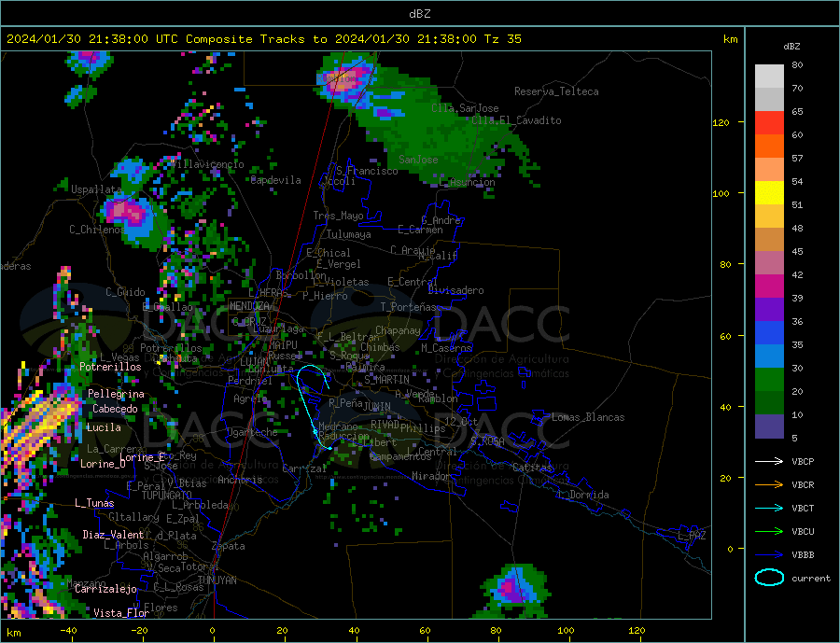The image size is (840, 643).
Task: Click the 'Zapata' label
Action: pos(229,546)
